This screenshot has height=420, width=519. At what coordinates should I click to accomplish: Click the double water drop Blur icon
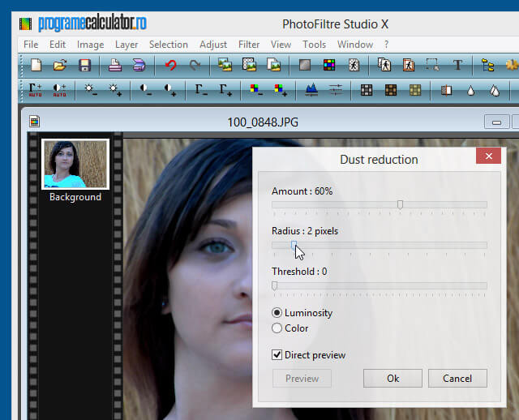pyautogui.click(x=495, y=90)
